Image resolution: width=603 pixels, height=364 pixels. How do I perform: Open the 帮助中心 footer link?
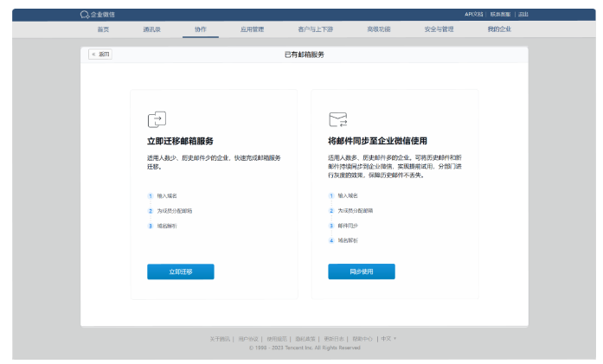(361, 339)
